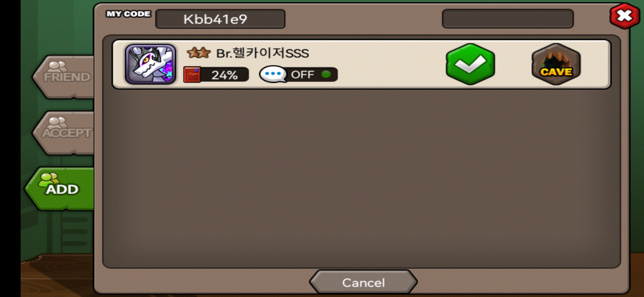
Task: Close the friend window with red X
Action: 625,16
